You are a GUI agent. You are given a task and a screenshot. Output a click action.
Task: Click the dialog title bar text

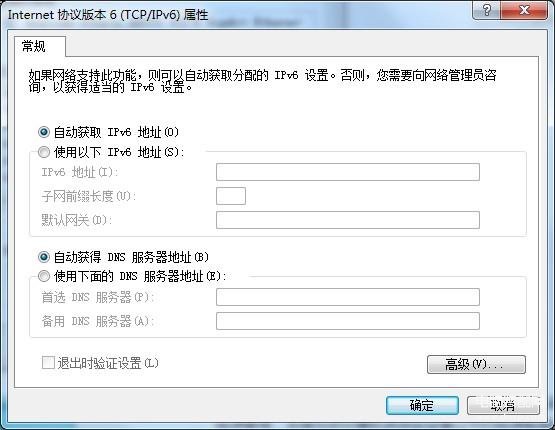coord(108,15)
